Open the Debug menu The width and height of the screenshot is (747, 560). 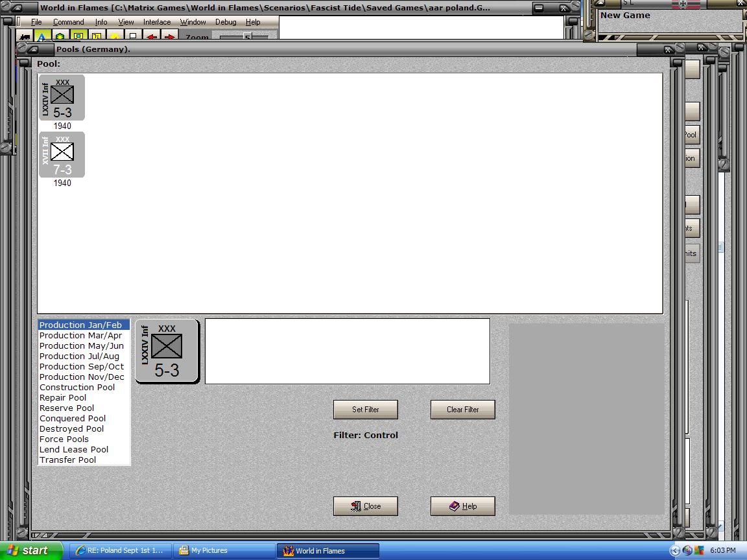pyautogui.click(x=226, y=22)
